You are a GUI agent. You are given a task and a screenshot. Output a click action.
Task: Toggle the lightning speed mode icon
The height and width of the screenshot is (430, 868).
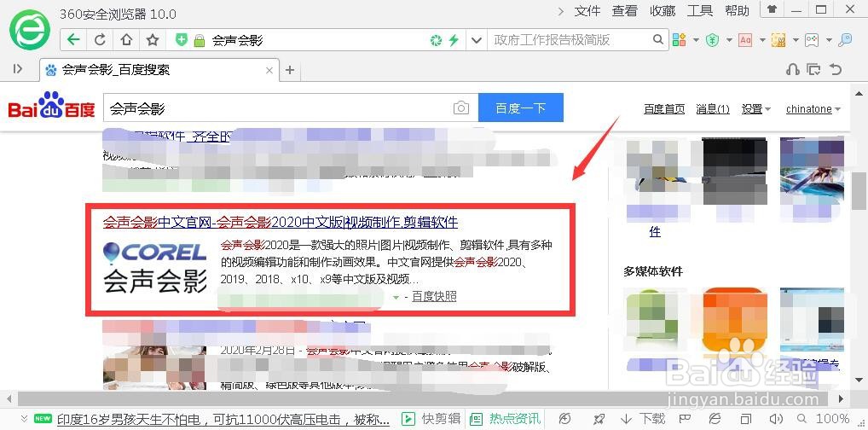point(454,40)
